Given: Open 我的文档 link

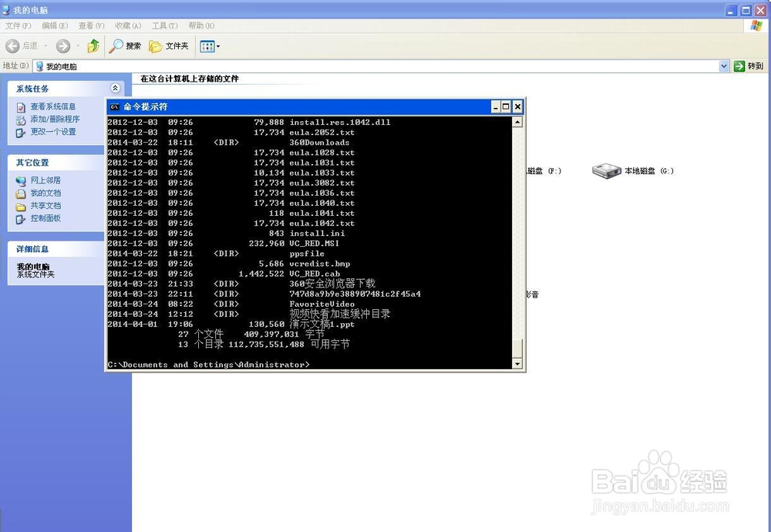Looking at the screenshot, I should [45, 194].
